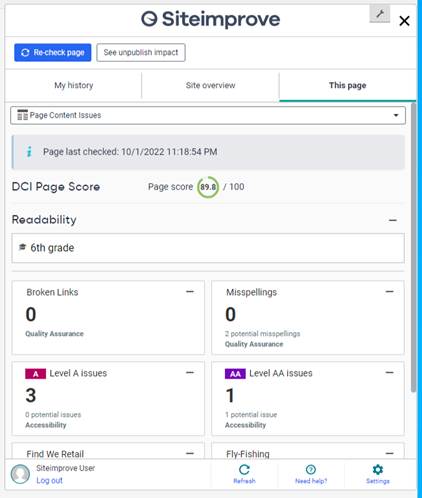Open Need help? in the footer
This screenshot has width=422, height=498.
(311, 474)
